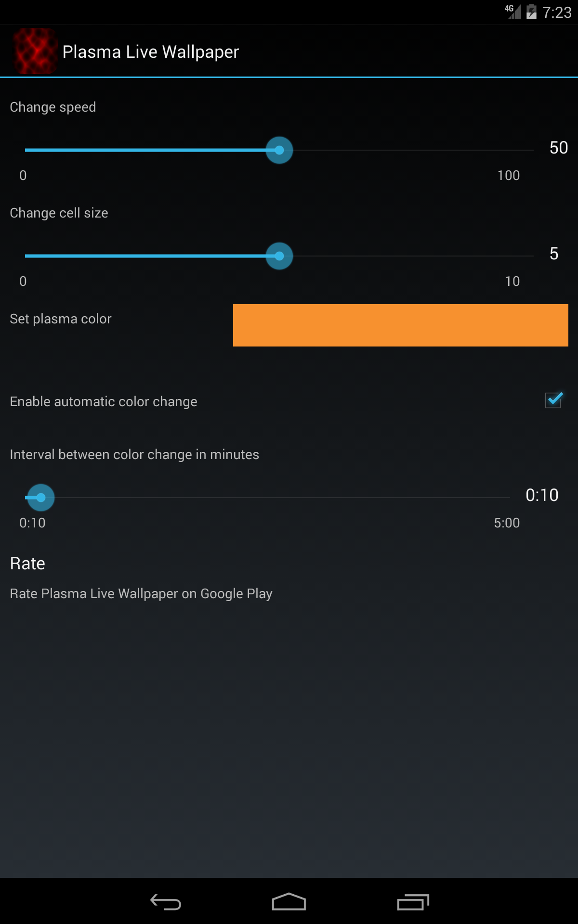
Task: Click the Change cell size slider thumb
Action: (x=279, y=256)
